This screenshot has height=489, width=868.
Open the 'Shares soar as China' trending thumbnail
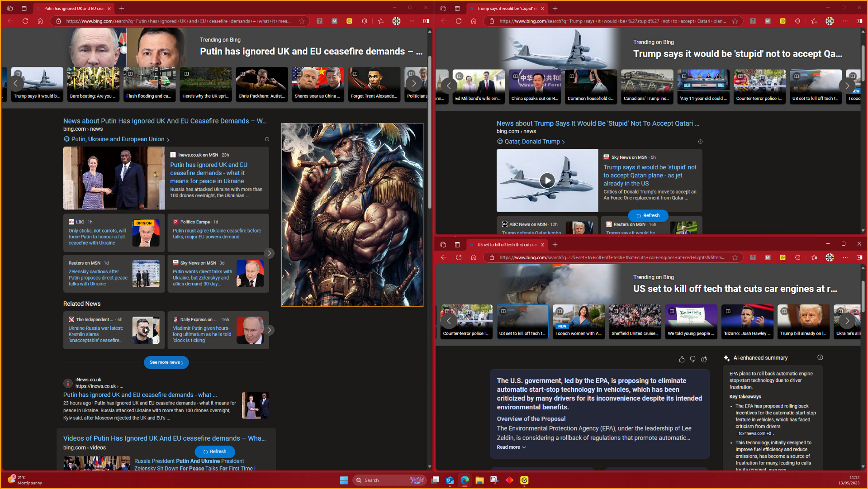click(318, 84)
